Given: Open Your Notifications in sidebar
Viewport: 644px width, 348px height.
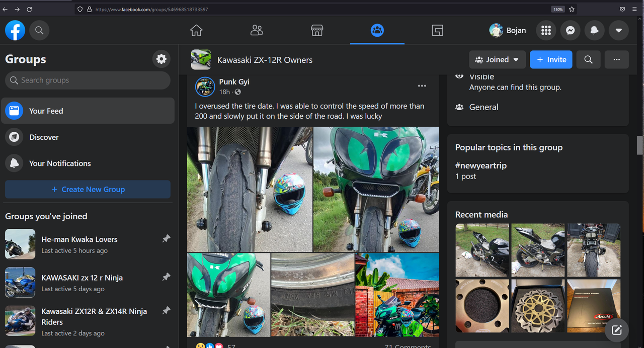Looking at the screenshot, I should [x=88, y=163].
